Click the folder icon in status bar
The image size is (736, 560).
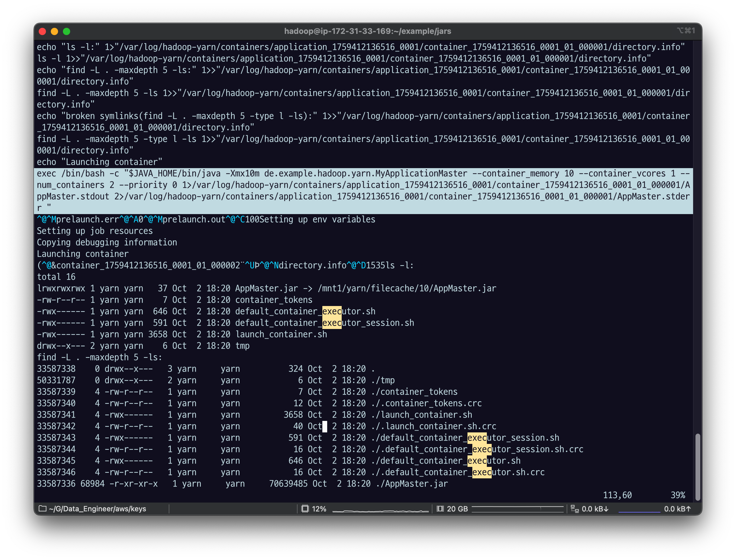(42, 509)
